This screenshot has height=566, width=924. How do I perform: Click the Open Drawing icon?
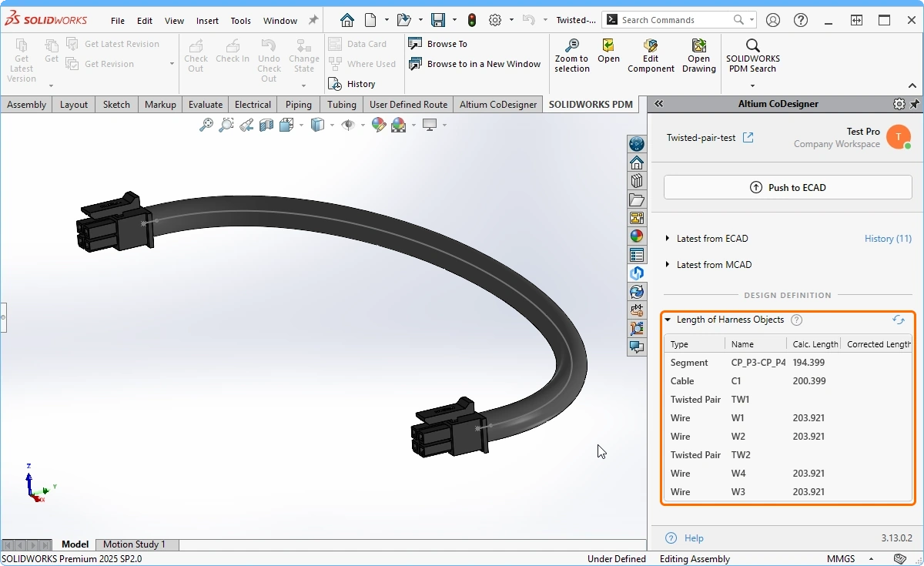698,46
